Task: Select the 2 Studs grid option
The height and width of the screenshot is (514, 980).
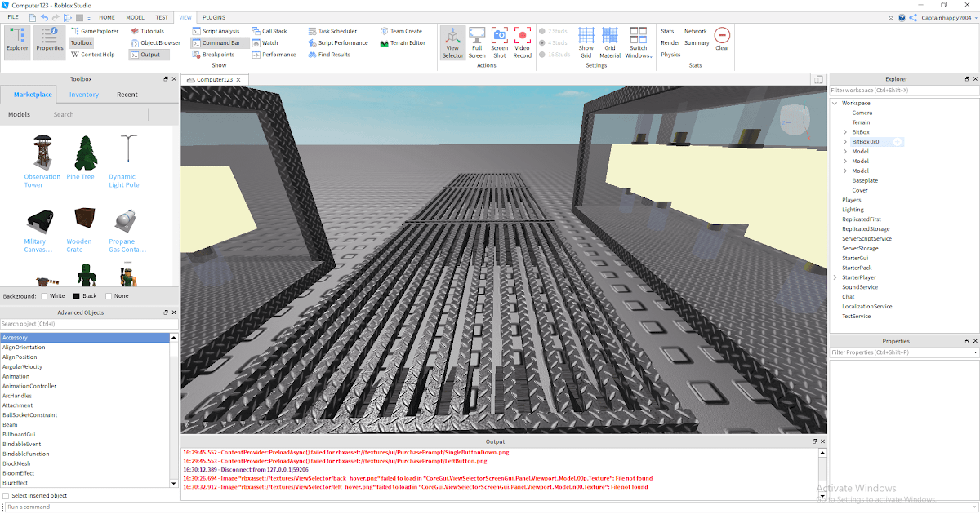Action: 555,31
